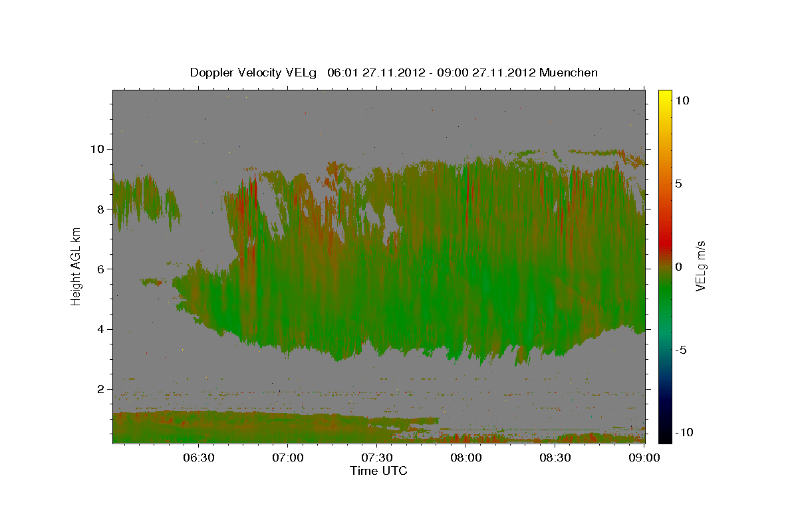Click the 08:30 time tick label
The width and height of the screenshot is (798, 532).
[555, 458]
